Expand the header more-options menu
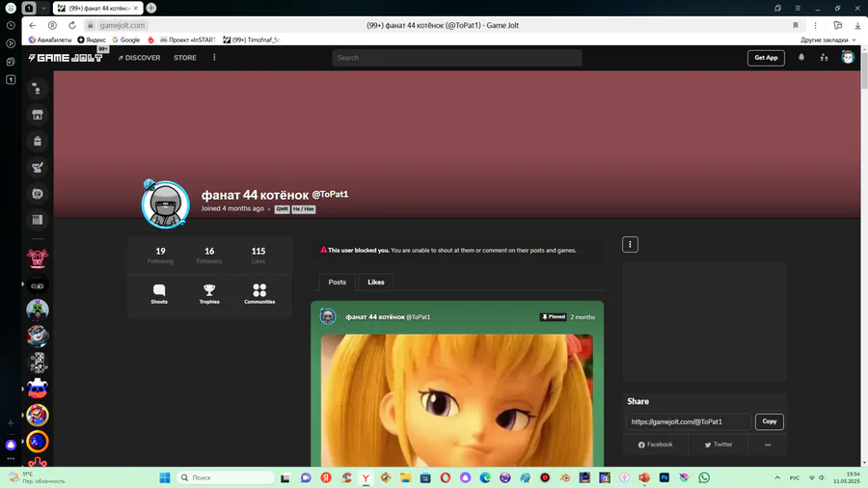 214,58
